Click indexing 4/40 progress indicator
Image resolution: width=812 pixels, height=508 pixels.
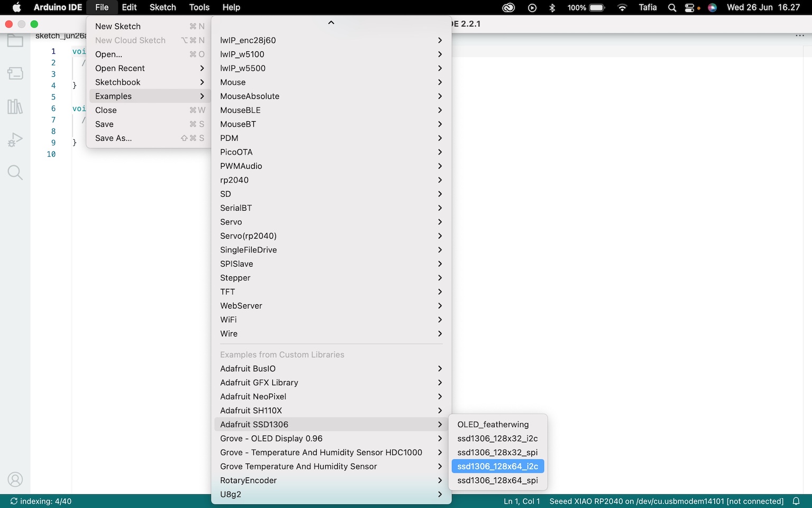click(x=41, y=501)
